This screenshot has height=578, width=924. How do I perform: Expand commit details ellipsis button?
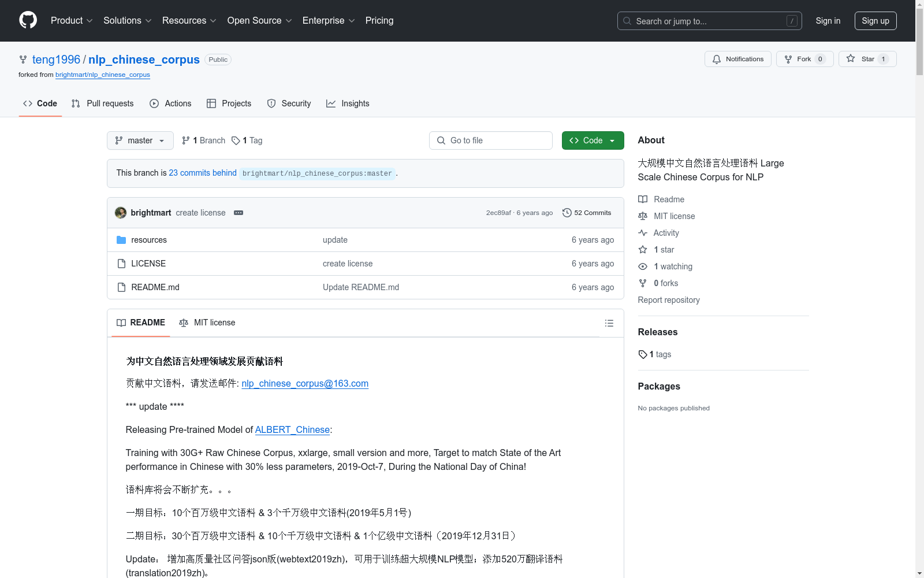pyautogui.click(x=239, y=213)
